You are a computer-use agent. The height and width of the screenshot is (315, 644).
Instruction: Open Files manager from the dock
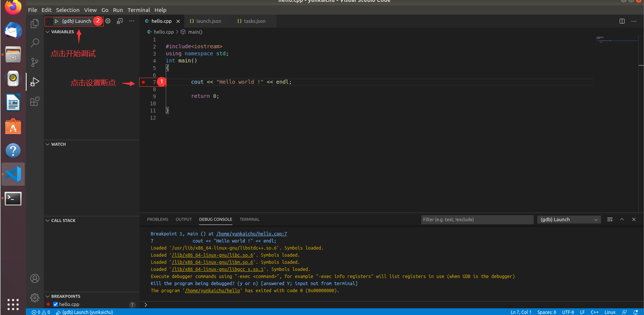pos(13,55)
